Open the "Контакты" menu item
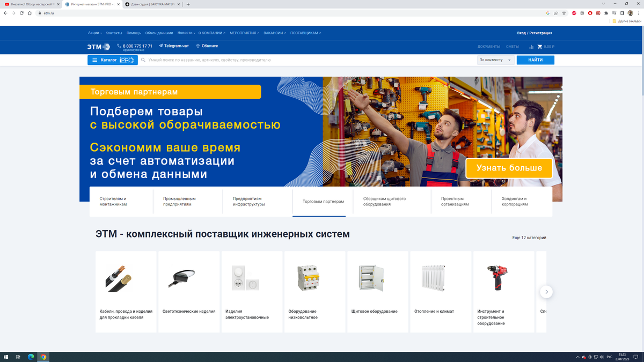The height and width of the screenshot is (362, 644). pos(114,32)
